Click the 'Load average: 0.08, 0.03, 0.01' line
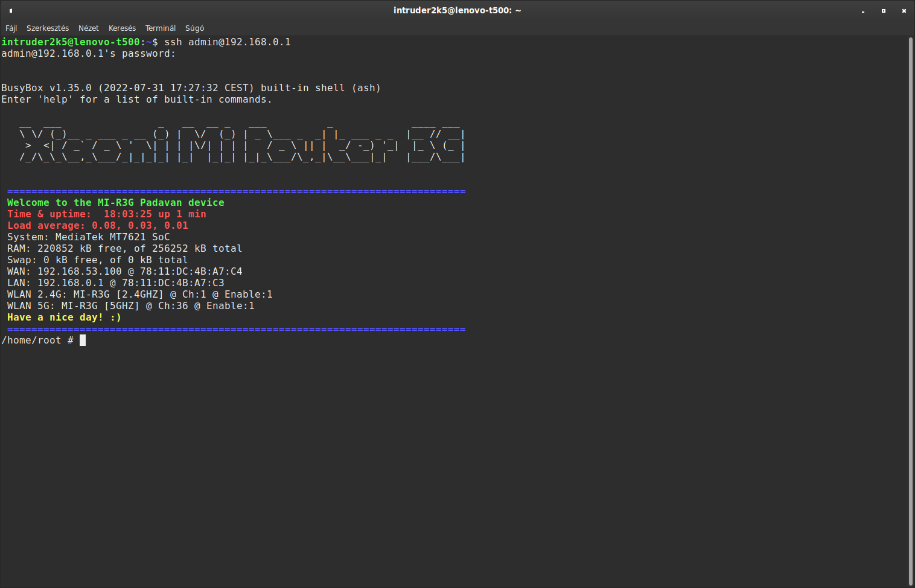The height and width of the screenshot is (588, 915). click(98, 226)
